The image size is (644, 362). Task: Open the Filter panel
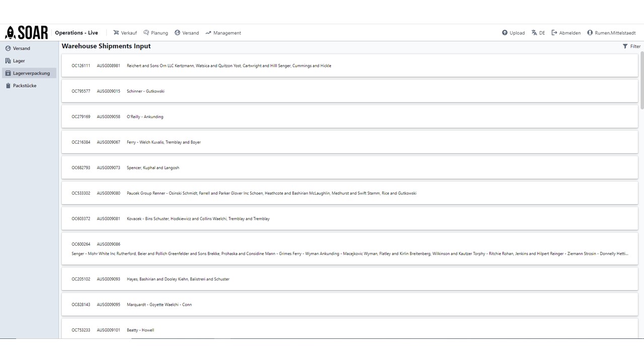click(x=632, y=46)
